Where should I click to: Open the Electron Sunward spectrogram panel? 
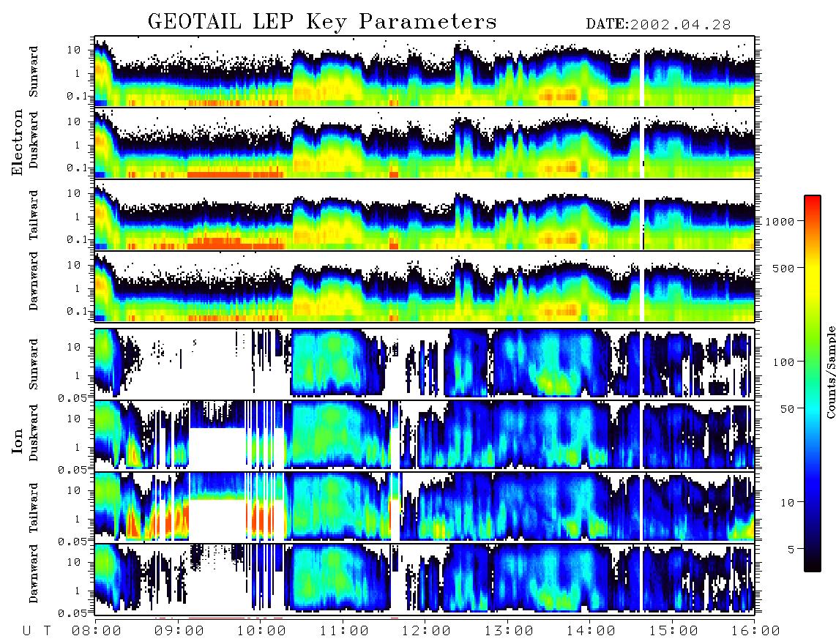pyautogui.click(x=425, y=72)
